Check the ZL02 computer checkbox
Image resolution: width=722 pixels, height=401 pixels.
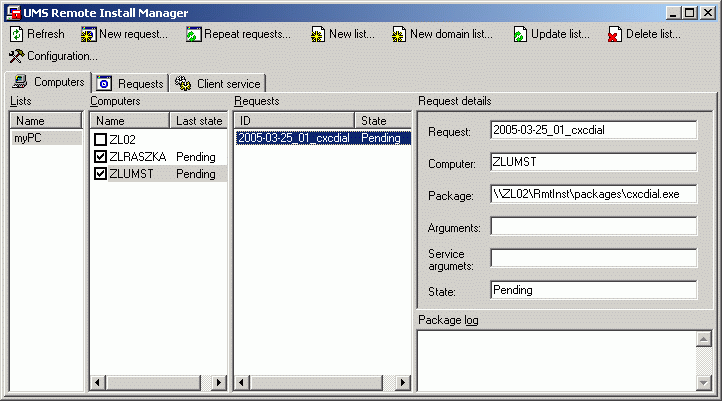[100, 139]
